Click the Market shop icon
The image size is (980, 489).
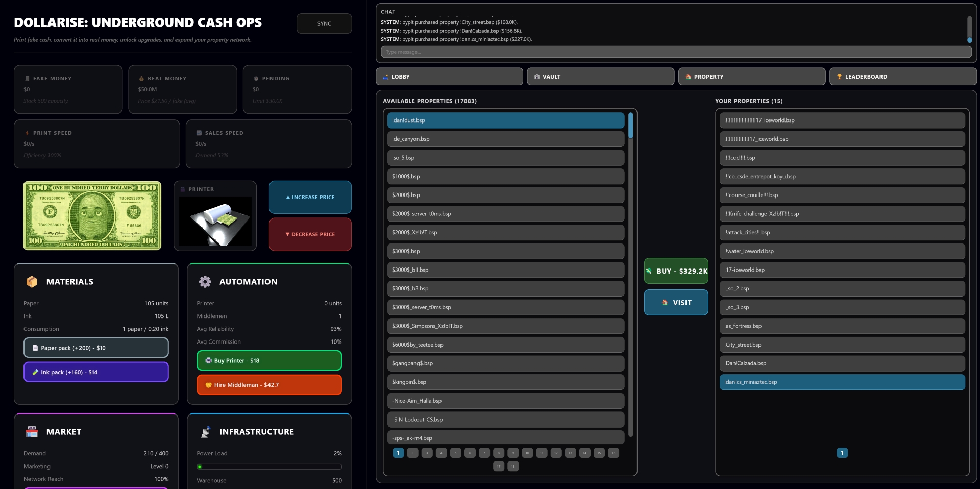coord(32,432)
